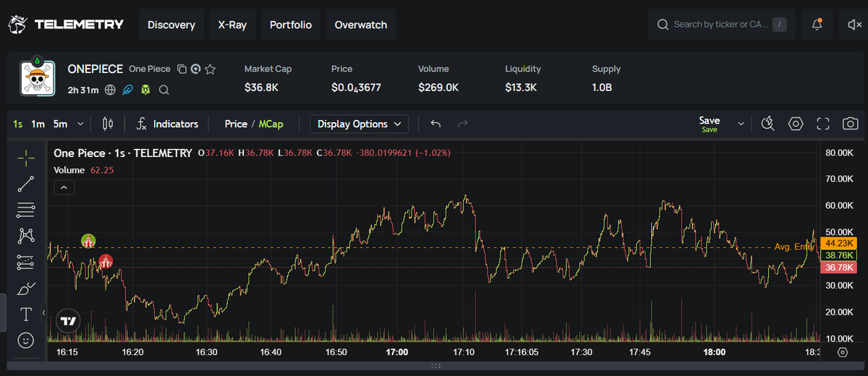Open chart settings hexagon icon

(796, 124)
